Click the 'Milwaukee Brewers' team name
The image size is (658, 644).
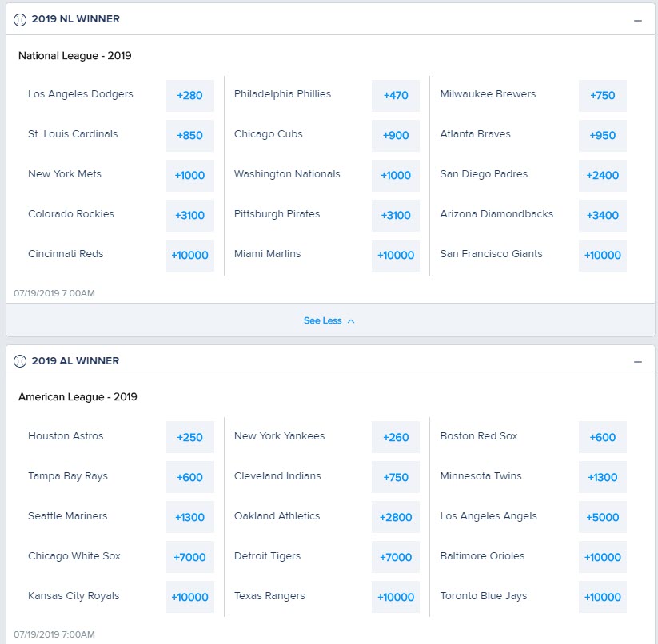tap(488, 94)
